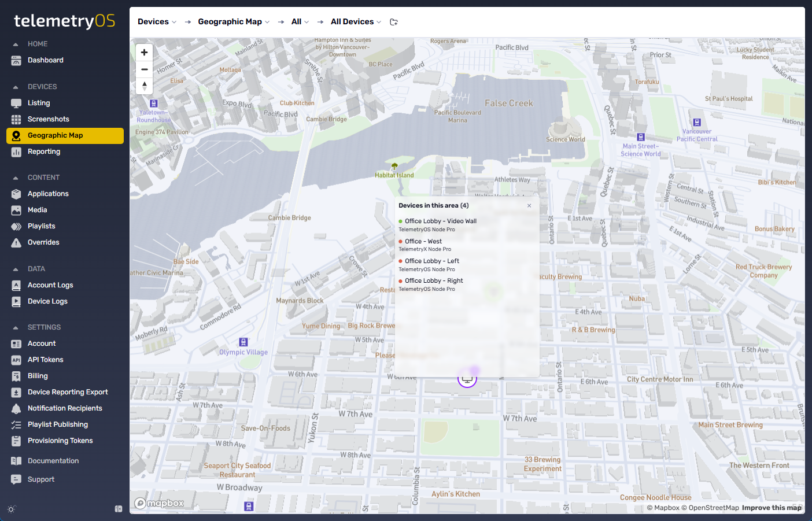Click the Geographic Map pin icon
This screenshot has width=812, height=521.
pos(16,135)
